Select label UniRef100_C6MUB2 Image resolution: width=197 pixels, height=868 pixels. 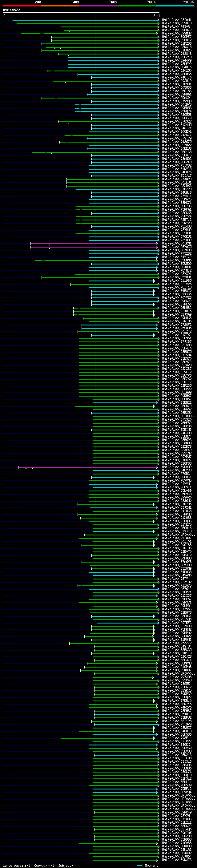click(177, 308)
